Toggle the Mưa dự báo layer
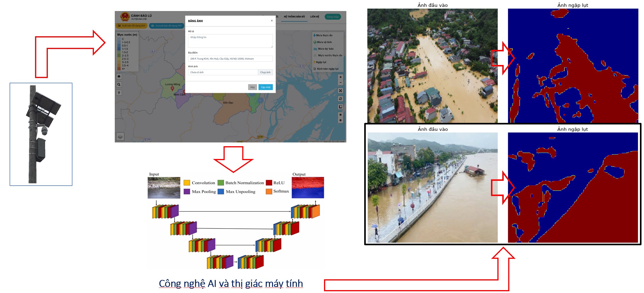Image resolution: width=644 pixels, height=293 pixels. 323,49
